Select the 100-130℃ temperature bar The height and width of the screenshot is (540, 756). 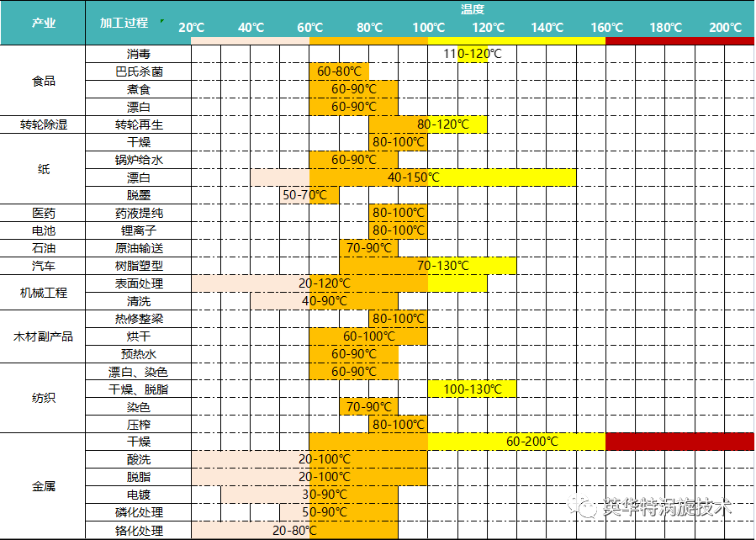point(473,389)
